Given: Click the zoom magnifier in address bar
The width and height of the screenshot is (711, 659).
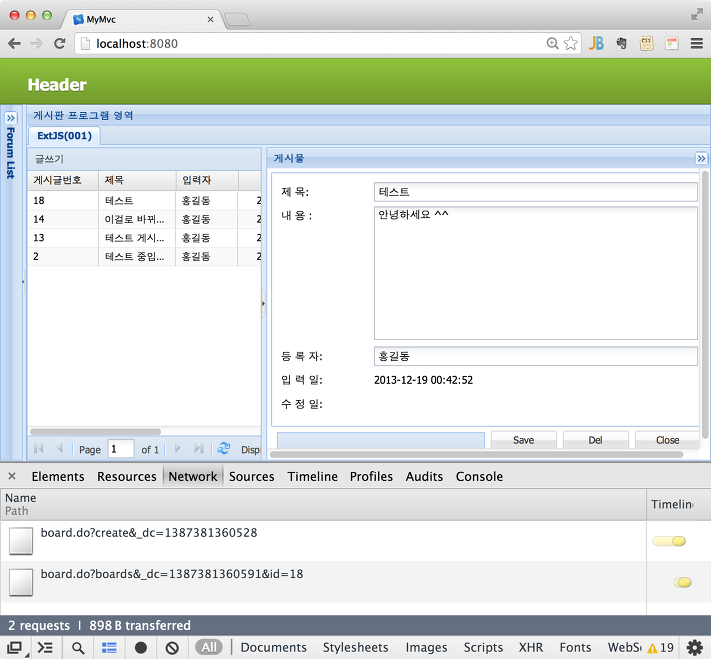Looking at the screenshot, I should click(552, 44).
